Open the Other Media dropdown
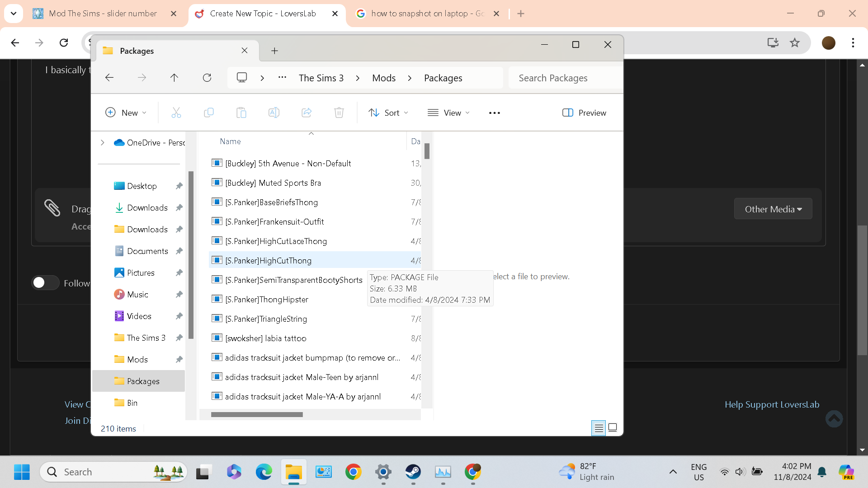The height and width of the screenshot is (488, 868). tap(773, 209)
